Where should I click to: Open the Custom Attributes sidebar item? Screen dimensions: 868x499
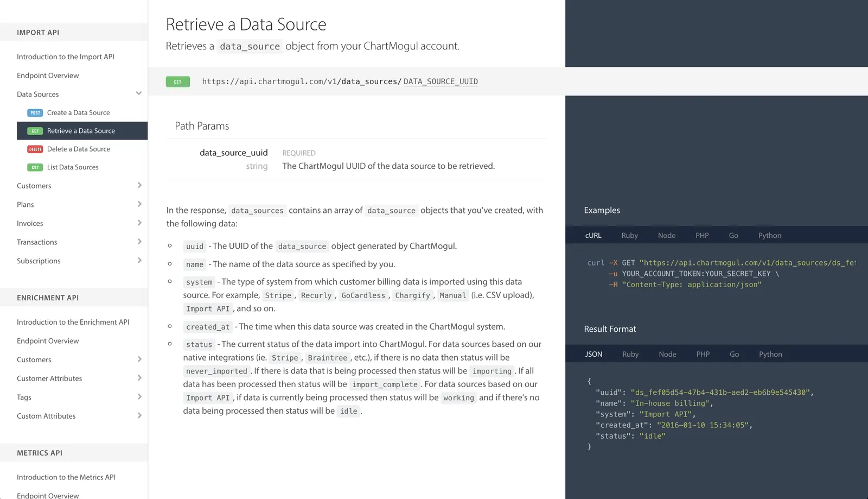pyautogui.click(x=46, y=416)
